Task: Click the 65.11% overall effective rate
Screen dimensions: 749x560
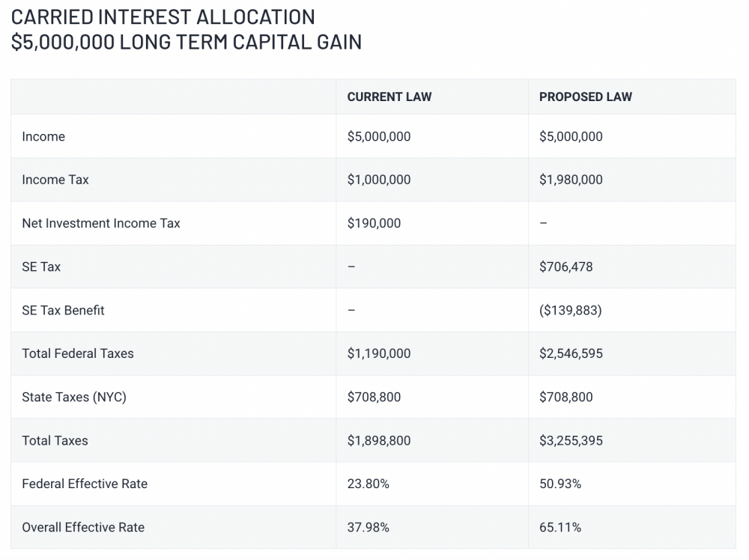Action: pos(560,527)
